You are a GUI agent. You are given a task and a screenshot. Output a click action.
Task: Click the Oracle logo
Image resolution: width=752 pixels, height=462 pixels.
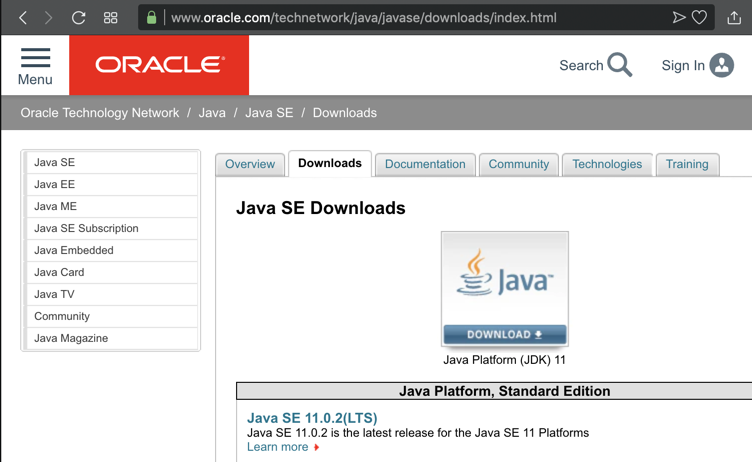coord(159,65)
